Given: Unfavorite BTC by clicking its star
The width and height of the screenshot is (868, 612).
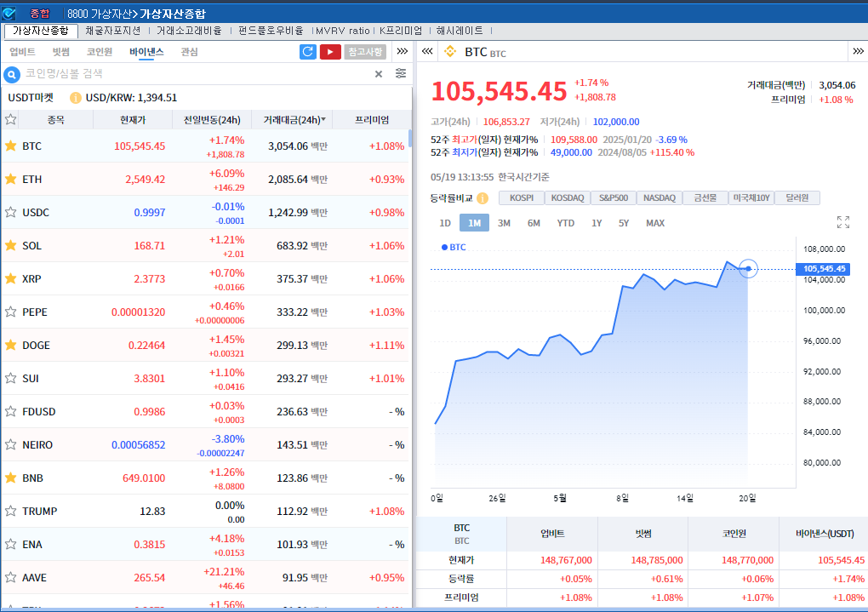Looking at the screenshot, I should coord(12,146).
